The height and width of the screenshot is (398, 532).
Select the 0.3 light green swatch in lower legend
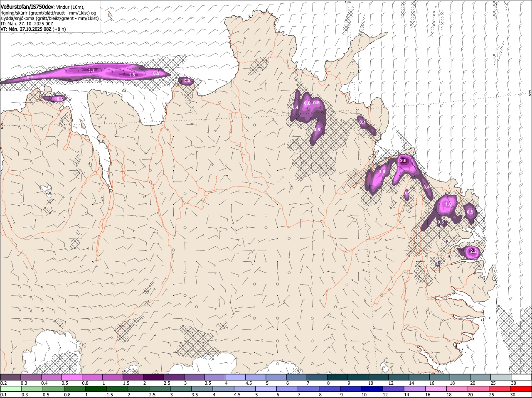(x=33, y=389)
